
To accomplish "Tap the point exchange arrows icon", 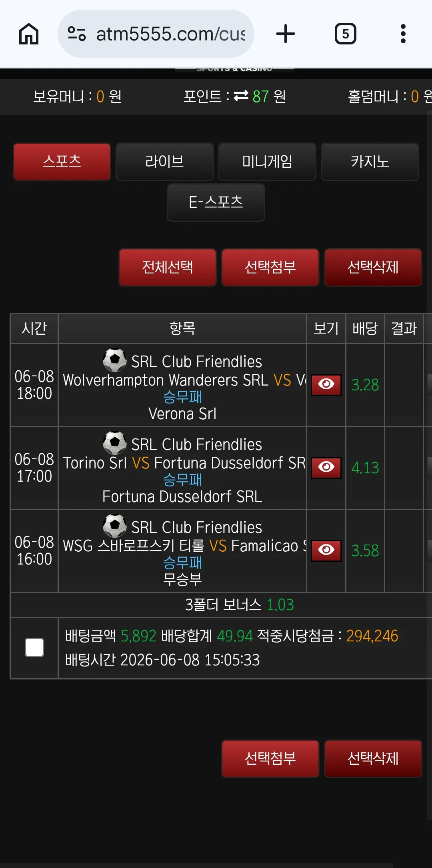I will (x=241, y=96).
